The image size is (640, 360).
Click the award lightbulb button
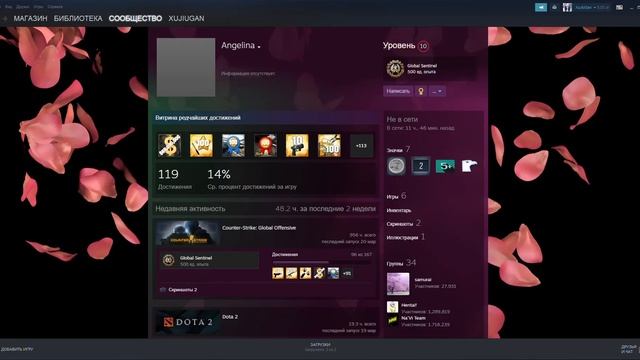pyautogui.click(x=421, y=91)
